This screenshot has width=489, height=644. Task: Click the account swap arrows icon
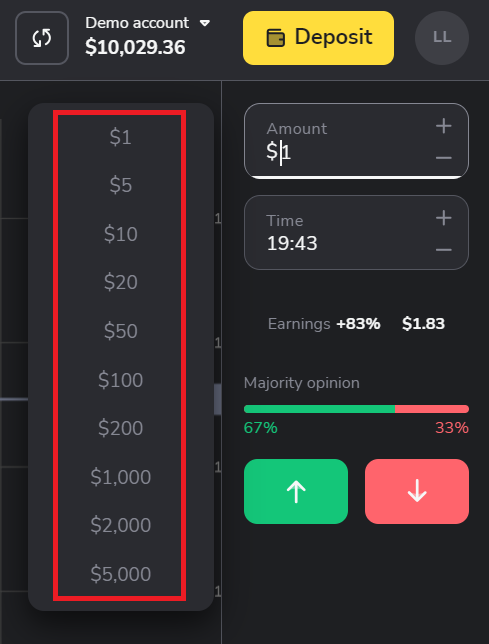42,38
